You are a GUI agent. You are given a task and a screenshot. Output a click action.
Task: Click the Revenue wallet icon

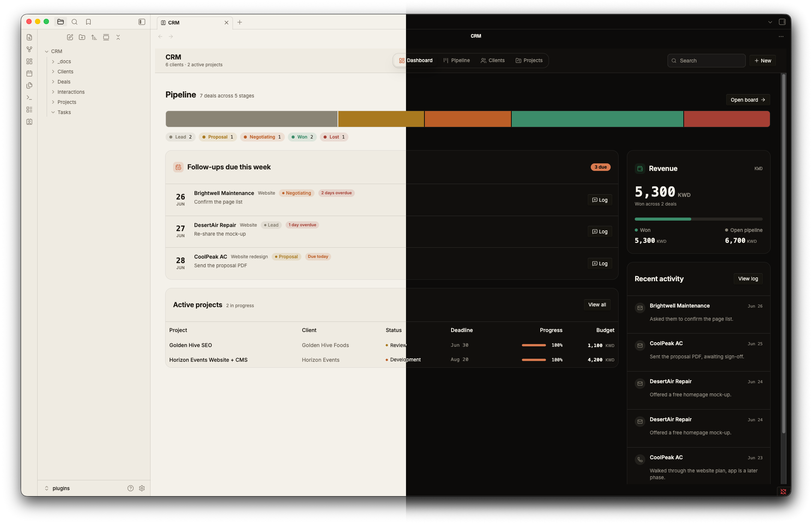640,169
